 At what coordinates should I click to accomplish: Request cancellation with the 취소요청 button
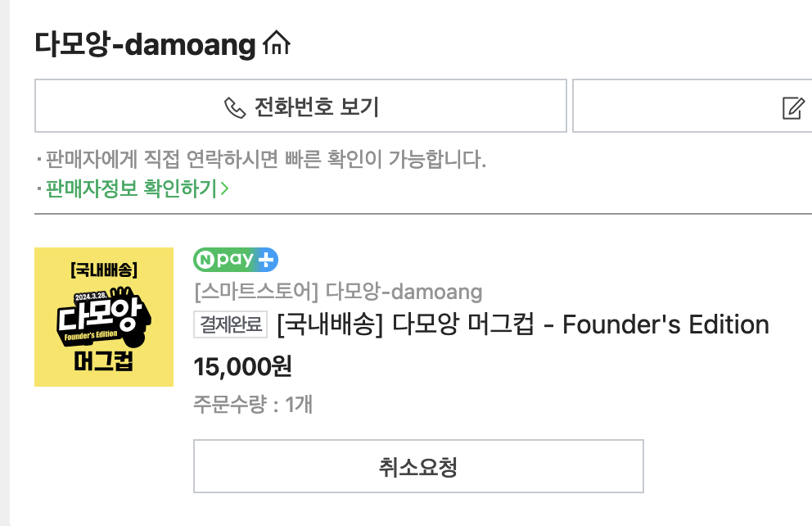click(x=418, y=466)
